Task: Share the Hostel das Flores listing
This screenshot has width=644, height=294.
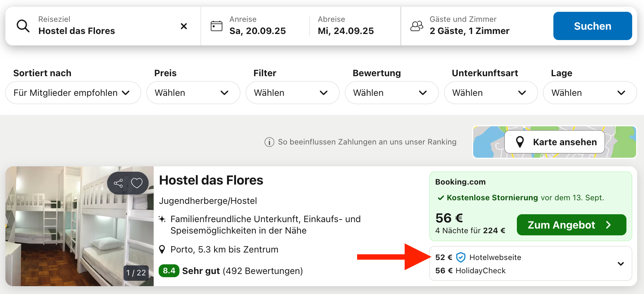Action: point(118,183)
